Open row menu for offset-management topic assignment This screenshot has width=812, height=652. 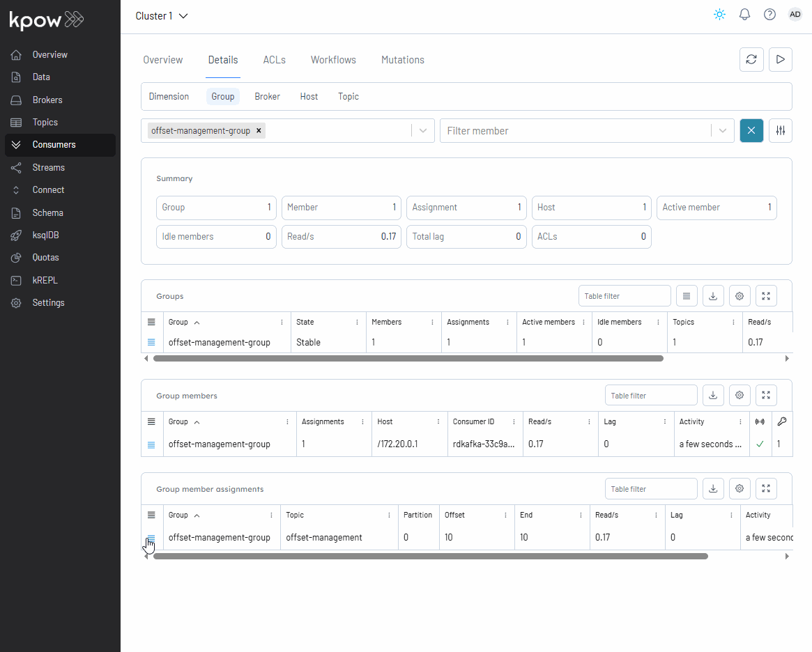(151, 538)
